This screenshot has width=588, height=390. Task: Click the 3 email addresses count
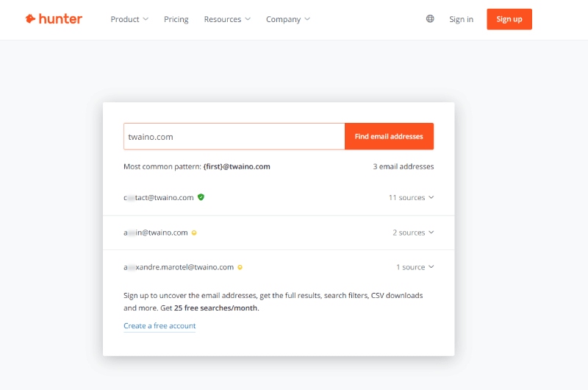(403, 166)
